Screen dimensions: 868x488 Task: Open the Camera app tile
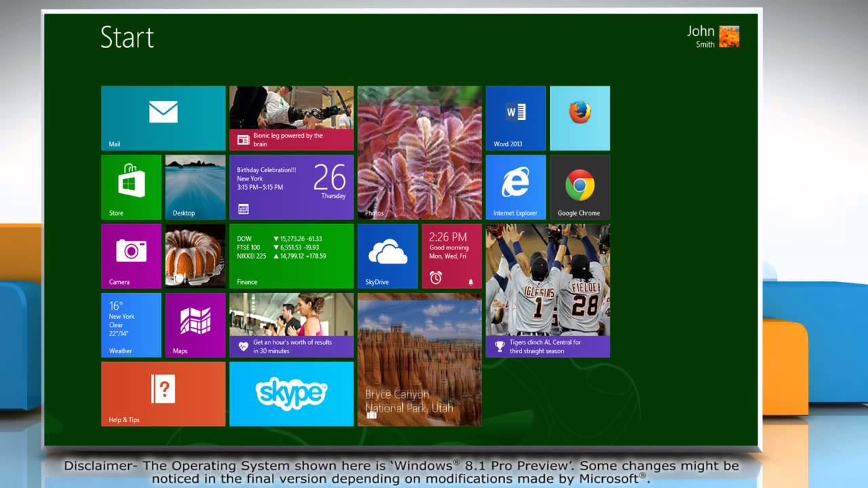[131, 256]
